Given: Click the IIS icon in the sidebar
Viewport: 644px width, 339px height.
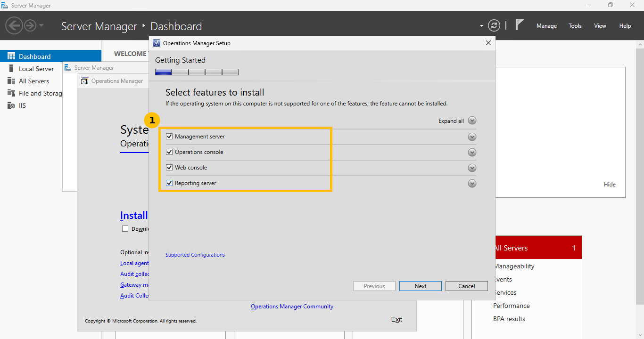Looking at the screenshot, I should pos(11,105).
